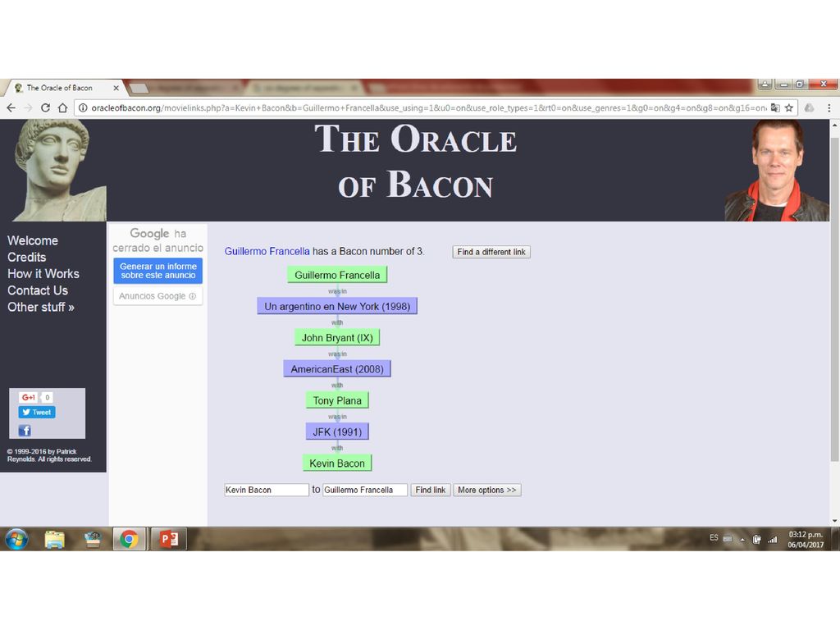Expand More options >>
The height and width of the screenshot is (630, 840).
pos(487,490)
